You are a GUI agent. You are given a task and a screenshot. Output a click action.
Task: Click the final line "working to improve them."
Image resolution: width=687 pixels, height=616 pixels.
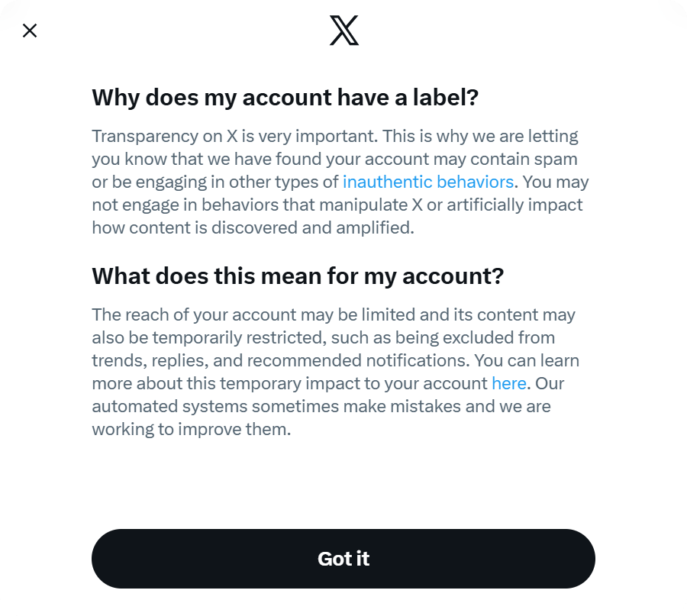(192, 429)
